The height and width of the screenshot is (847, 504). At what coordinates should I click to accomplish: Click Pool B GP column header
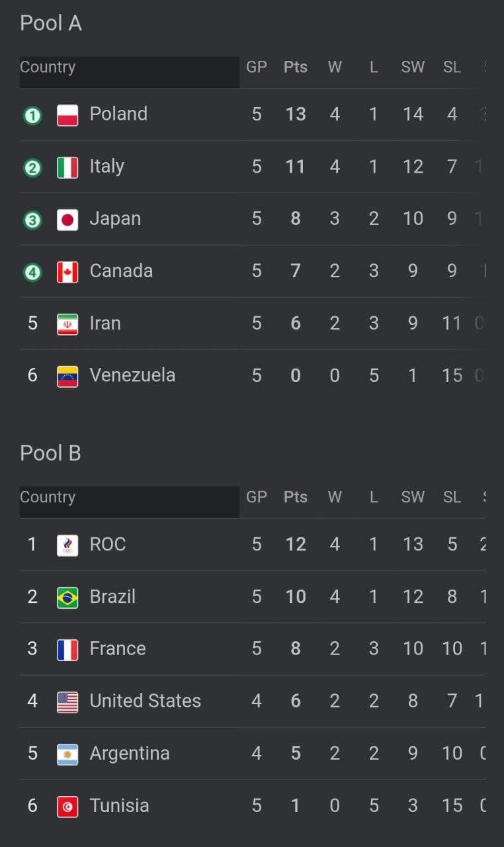tap(257, 497)
